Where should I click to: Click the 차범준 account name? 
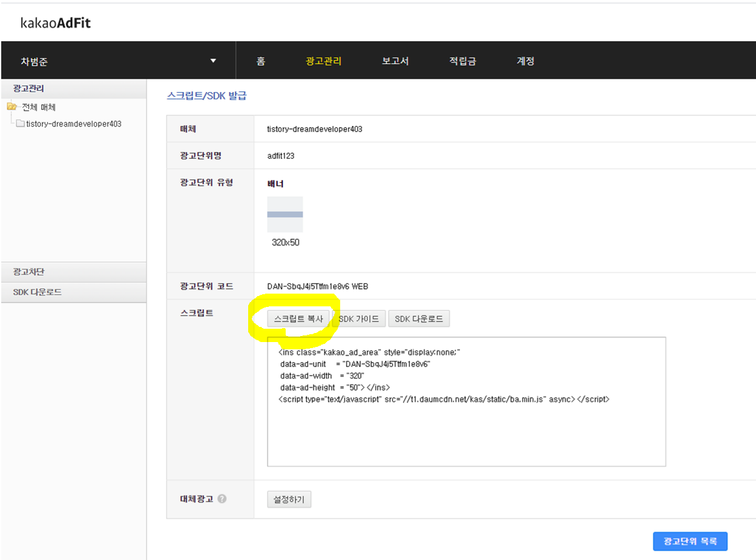(34, 62)
